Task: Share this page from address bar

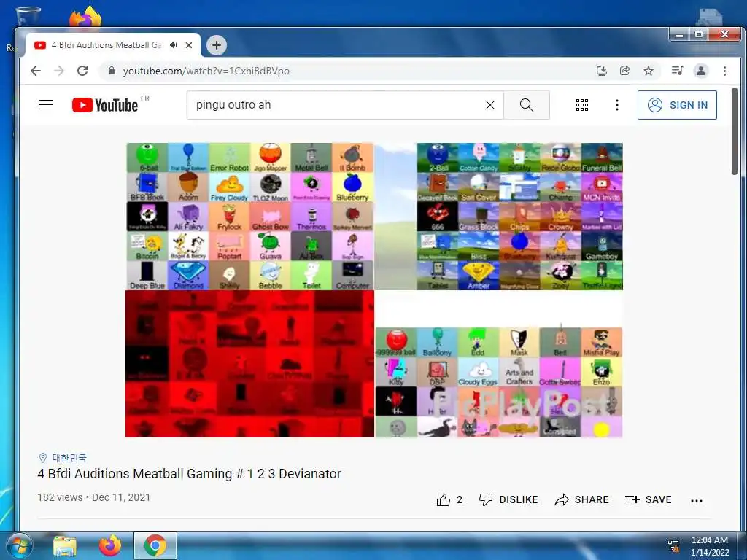Action: tap(625, 71)
